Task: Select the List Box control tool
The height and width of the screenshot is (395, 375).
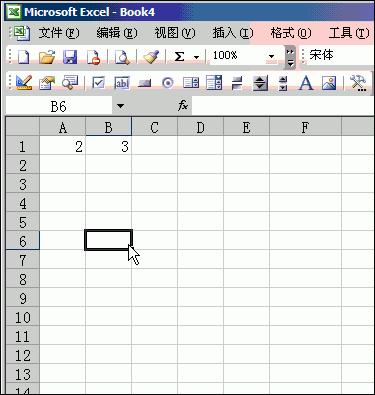Action: (x=191, y=83)
